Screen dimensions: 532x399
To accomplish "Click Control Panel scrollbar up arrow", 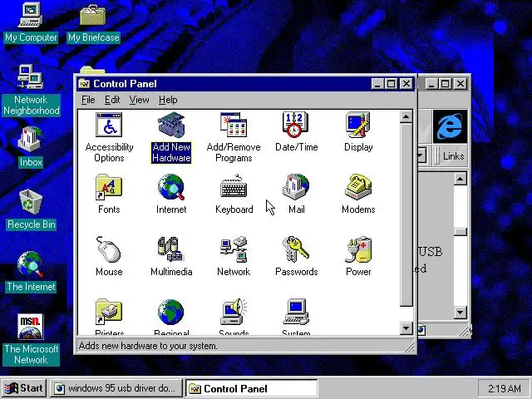I will tap(406, 116).
